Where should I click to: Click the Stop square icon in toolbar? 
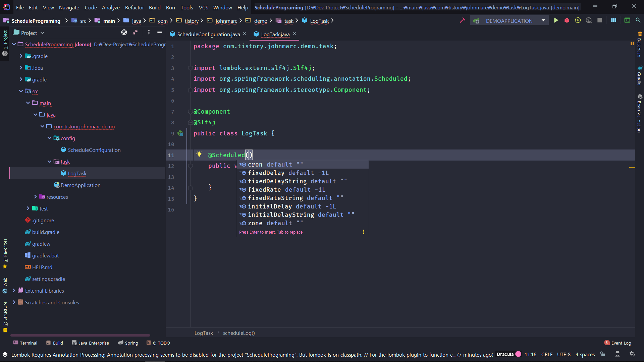600,20
